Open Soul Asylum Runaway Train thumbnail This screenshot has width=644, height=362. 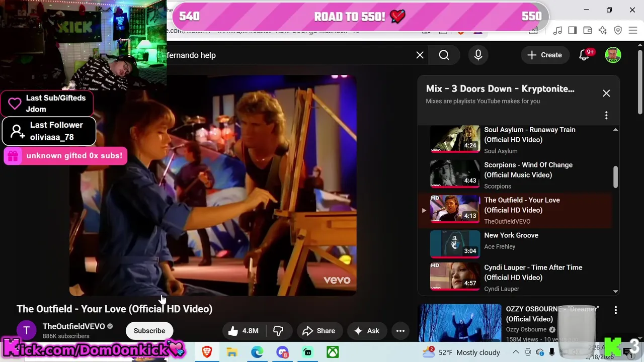[x=455, y=139]
